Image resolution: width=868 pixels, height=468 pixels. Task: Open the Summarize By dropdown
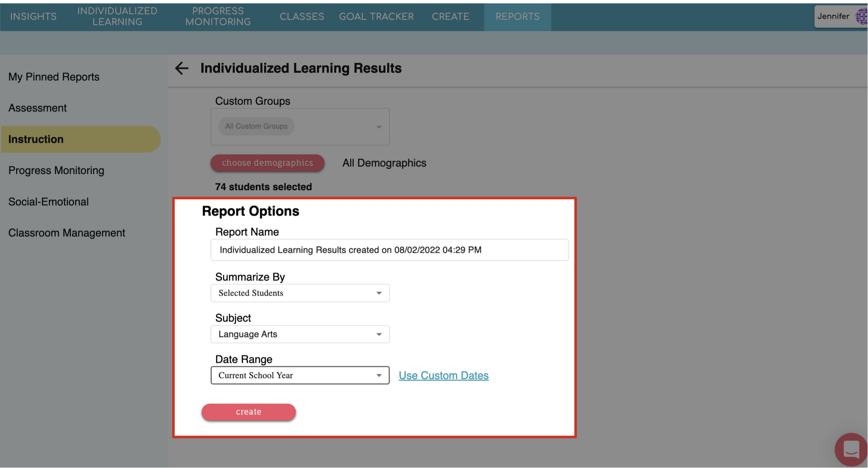click(x=300, y=293)
